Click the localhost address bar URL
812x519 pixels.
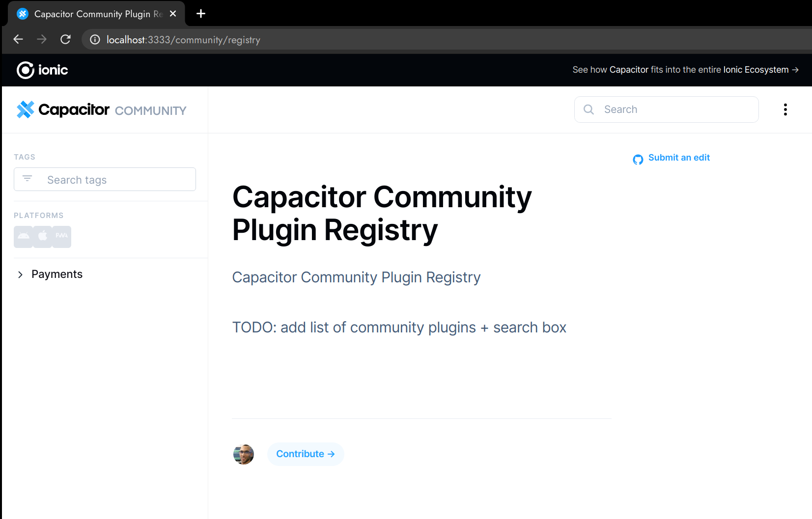[x=183, y=40]
